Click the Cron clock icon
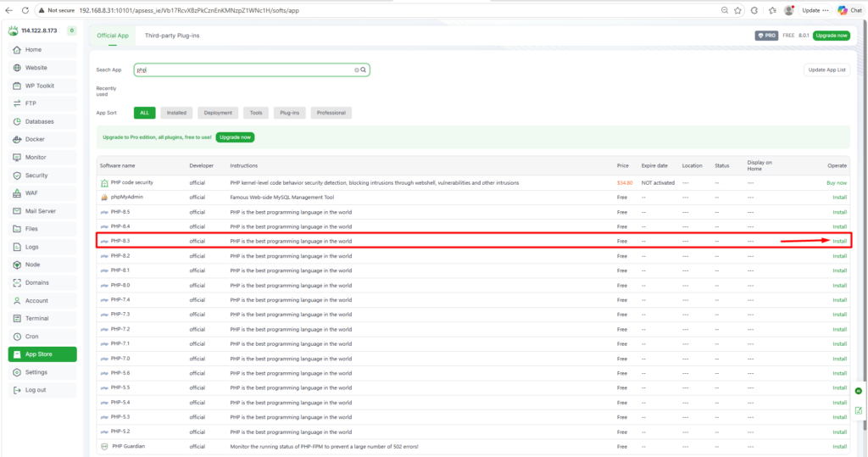Viewport: 868px width, 457px height. tap(18, 337)
